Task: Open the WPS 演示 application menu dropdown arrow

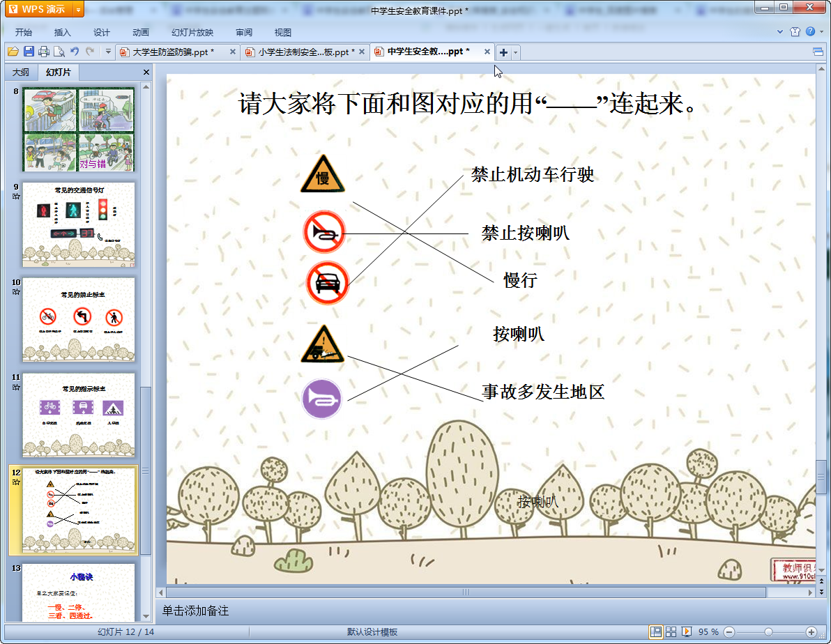Action: coord(78,10)
